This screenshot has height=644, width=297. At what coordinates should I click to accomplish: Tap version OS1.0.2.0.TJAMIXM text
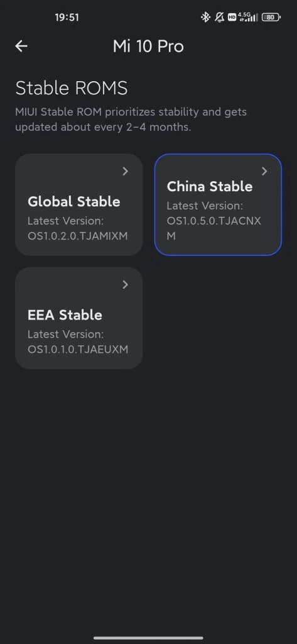[77, 236]
